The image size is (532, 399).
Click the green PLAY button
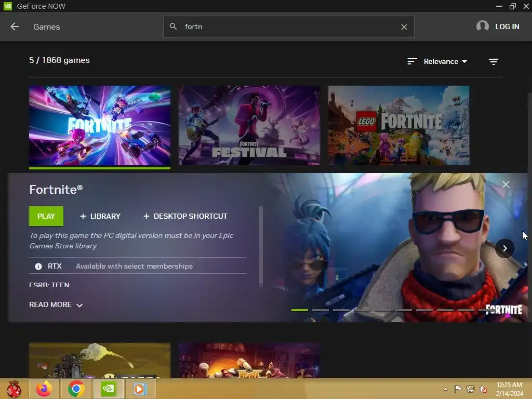(46, 216)
